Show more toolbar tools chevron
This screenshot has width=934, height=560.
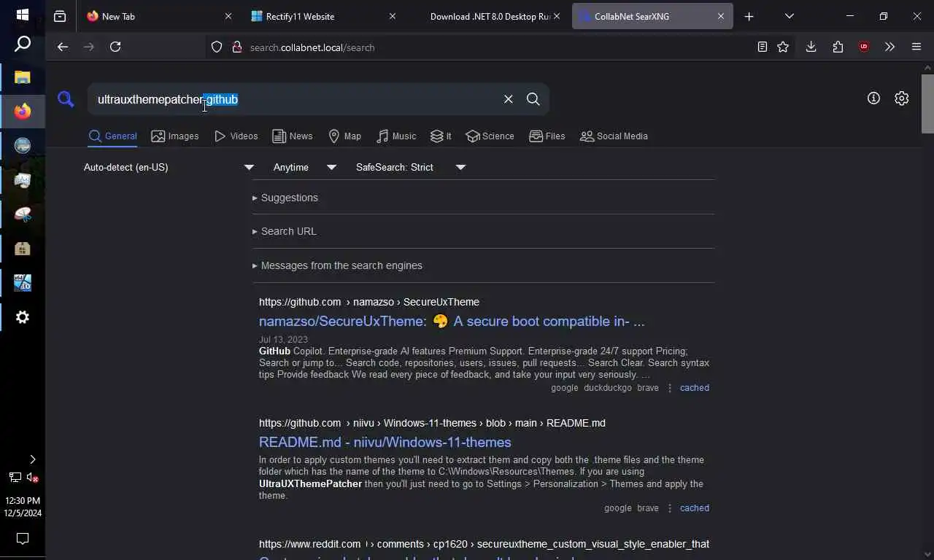(889, 47)
